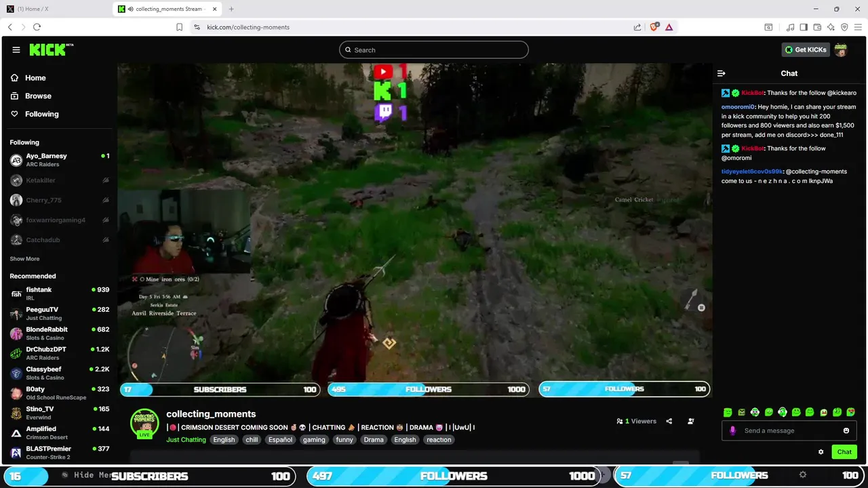Collapse the chat panel with the arrow icon
This screenshot has width=868, height=488.
tap(722, 73)
